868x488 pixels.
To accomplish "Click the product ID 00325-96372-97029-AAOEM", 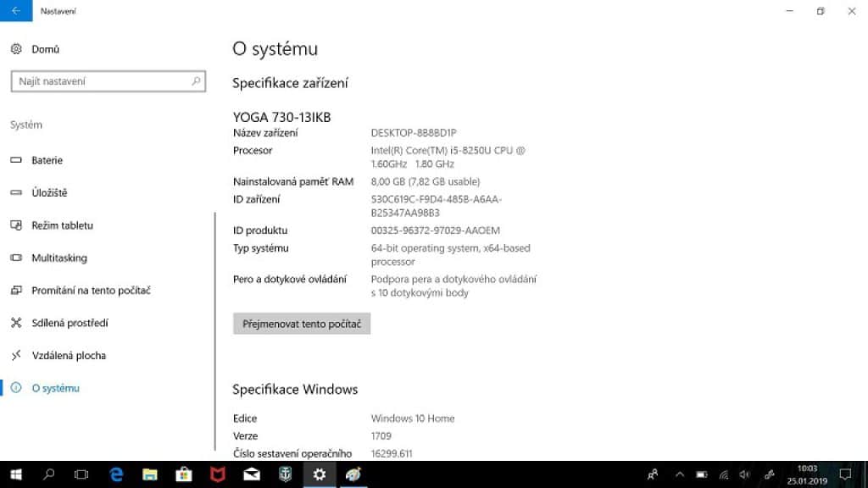I will (x=435, y=230).
